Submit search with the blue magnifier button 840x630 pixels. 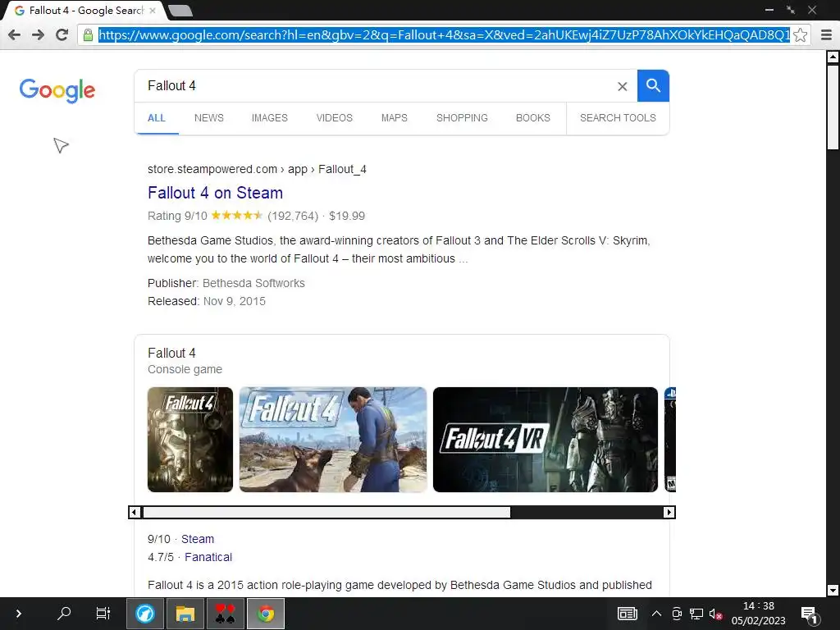tap(653, 85)
